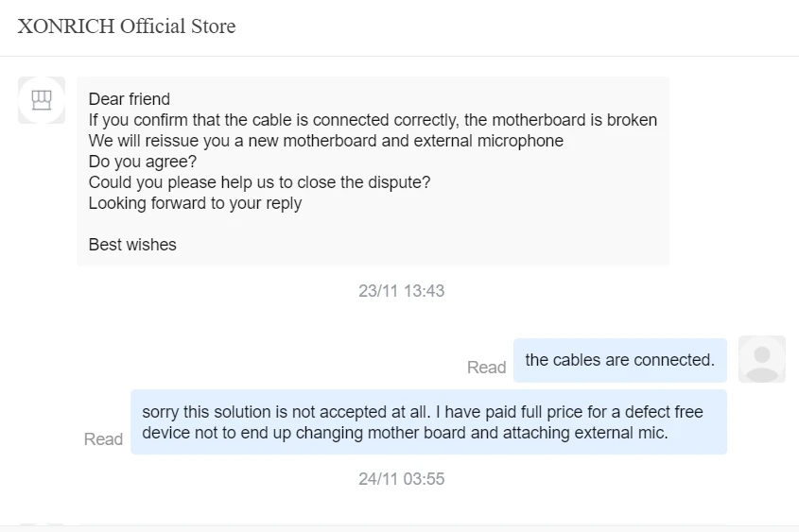Click "Looking forward to your reply" text
The height and width of the screenshot is (532, 799).
pyautogui.click(x=195, y=203)
